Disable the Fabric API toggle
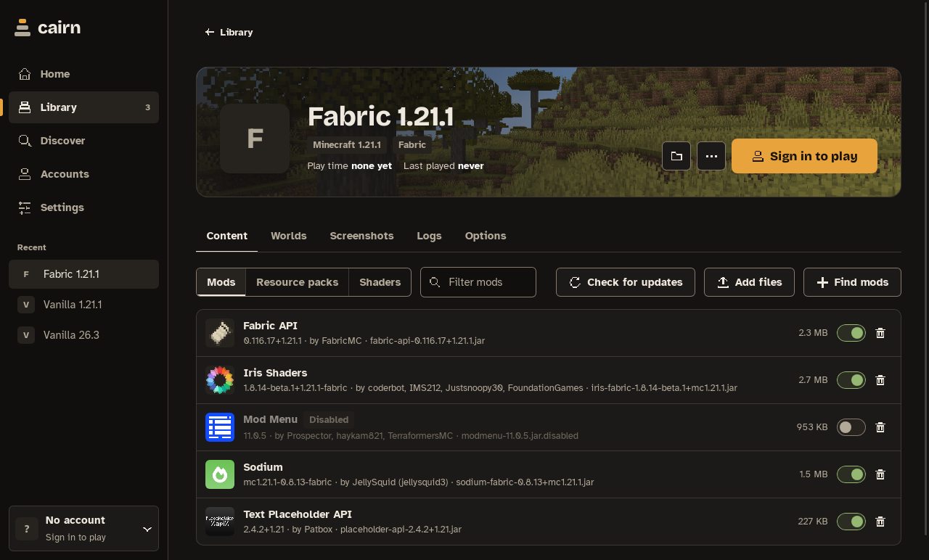The width and height of the screenshot is (929, 560). coord(851,333)
